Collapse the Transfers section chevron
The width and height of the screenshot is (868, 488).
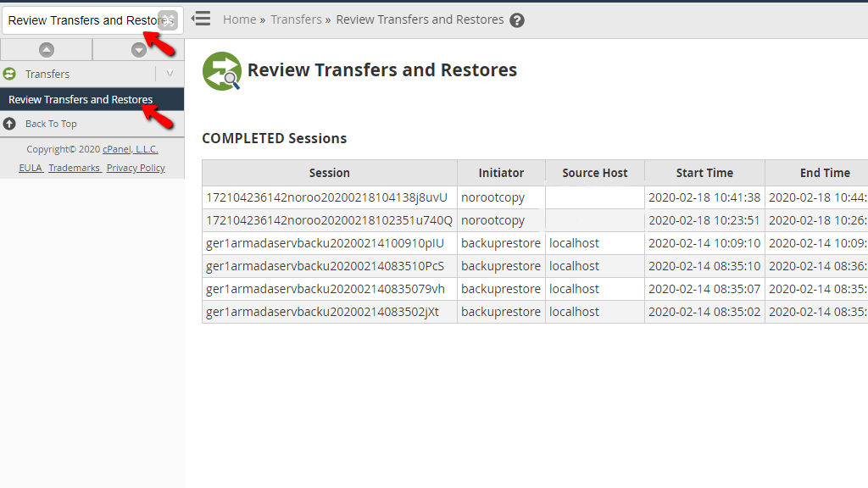pyautogui.click(x=170, y=74)
